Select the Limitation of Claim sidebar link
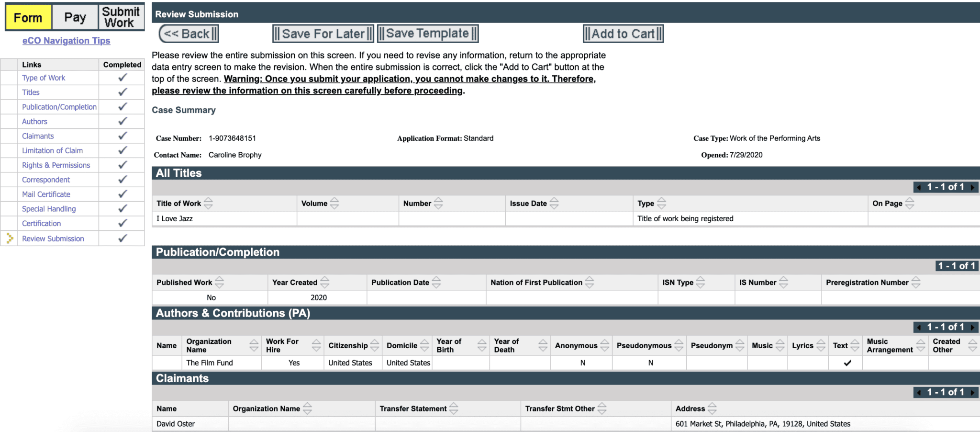This screenshot has width=980, height=432. (53, 150)
